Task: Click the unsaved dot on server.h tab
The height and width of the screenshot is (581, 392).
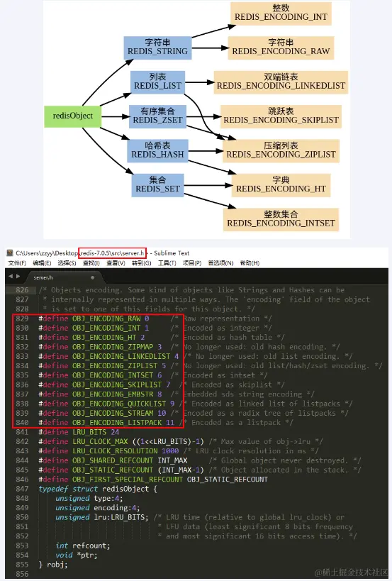Action: [x=93, y=277]
